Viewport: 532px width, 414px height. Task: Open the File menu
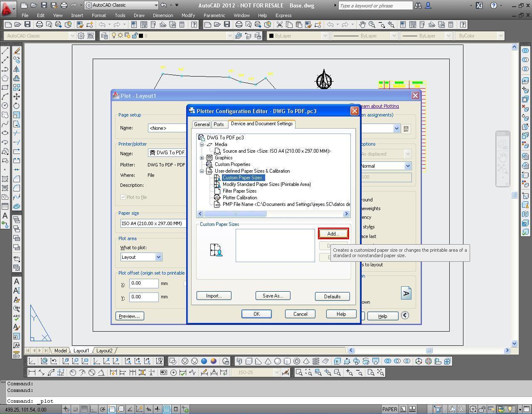(x=25, y=15)
